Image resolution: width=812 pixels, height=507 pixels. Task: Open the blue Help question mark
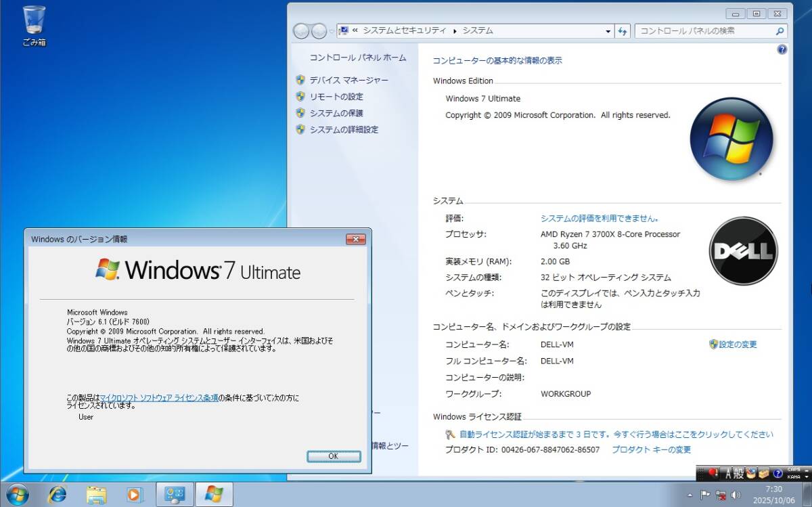click(x=782, y=49)
